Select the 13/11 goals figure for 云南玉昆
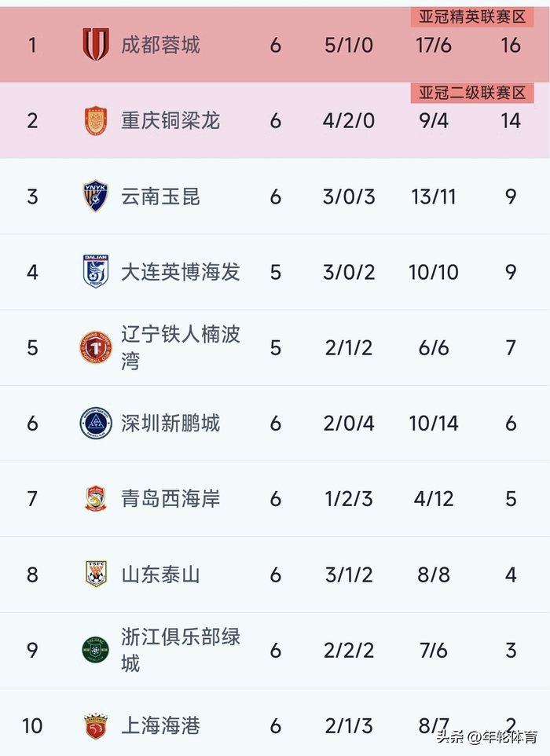550x756 pixels. click(x=433, y=196)
